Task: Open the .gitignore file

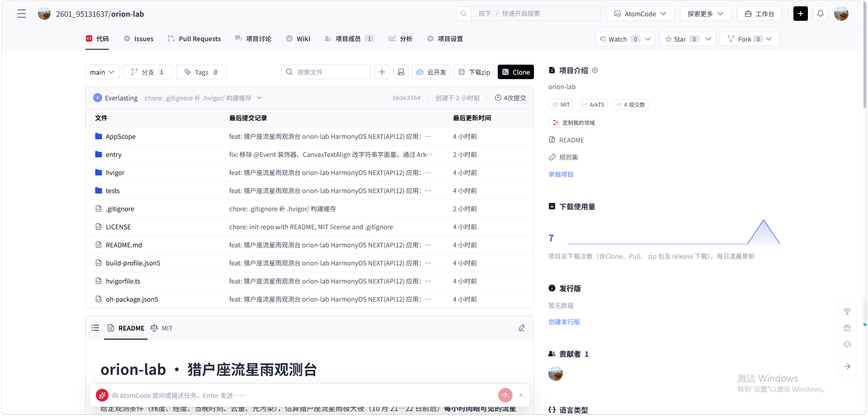Action: pos(120,209)
